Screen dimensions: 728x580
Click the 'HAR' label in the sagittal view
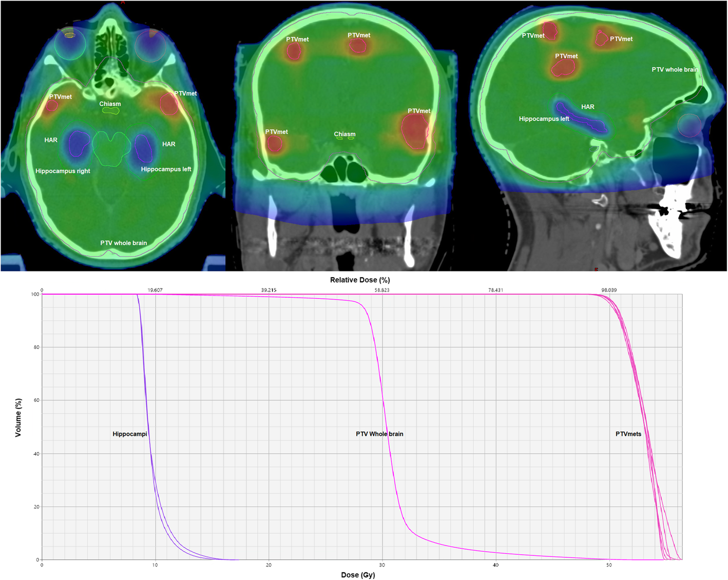click(x=587, y=107)
